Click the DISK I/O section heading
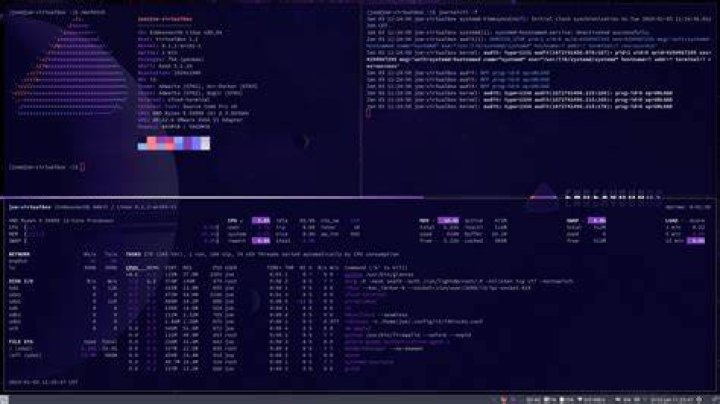Image resolution: width=720 pixels, height=404 pixels. click(x=21, y=281)
